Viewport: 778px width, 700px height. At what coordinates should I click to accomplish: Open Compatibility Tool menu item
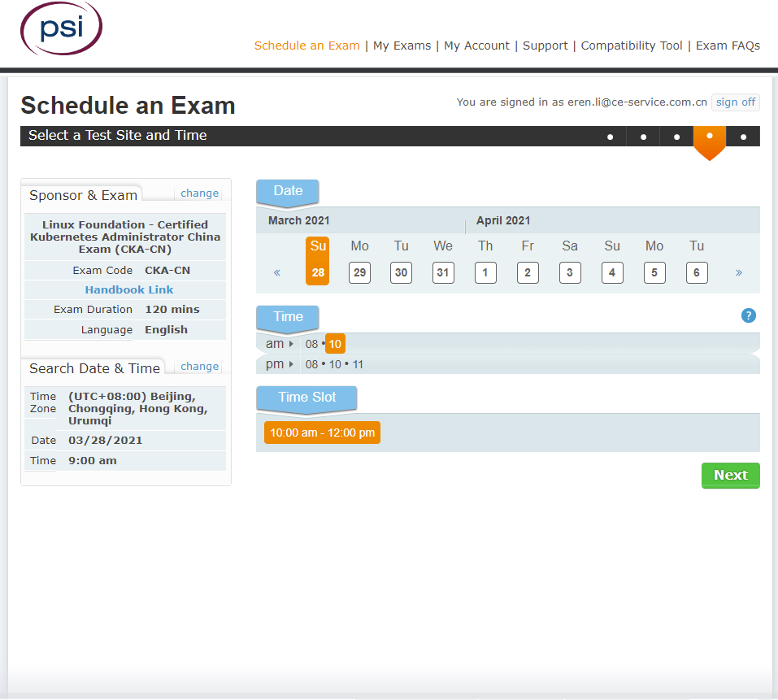[x=632, y=46]
